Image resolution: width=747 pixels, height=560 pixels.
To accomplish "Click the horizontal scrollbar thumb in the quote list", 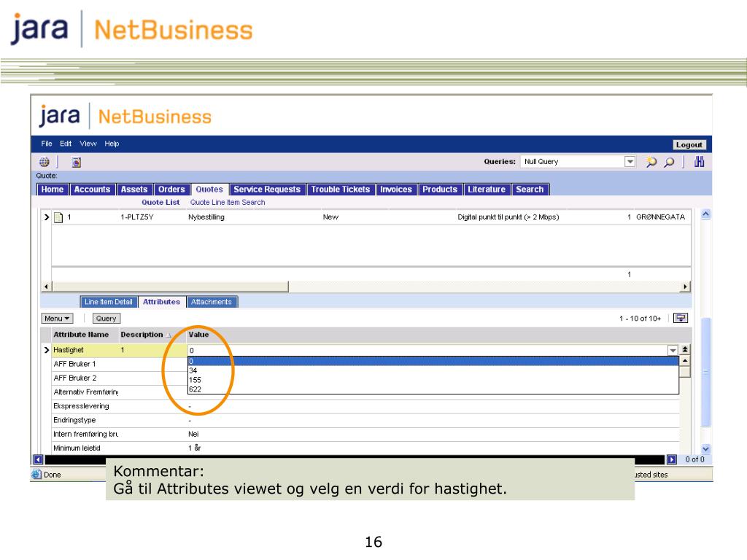I will [x=171, y=287].
